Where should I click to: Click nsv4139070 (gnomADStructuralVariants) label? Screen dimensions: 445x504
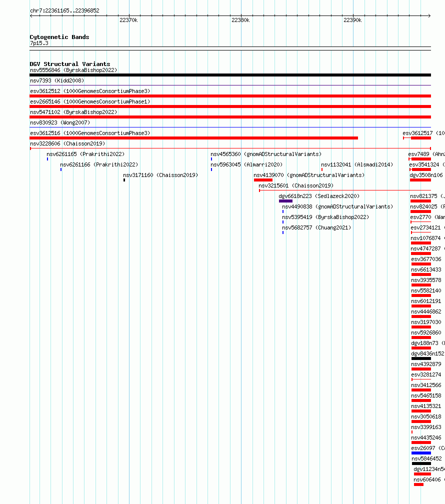pos(309,175)
